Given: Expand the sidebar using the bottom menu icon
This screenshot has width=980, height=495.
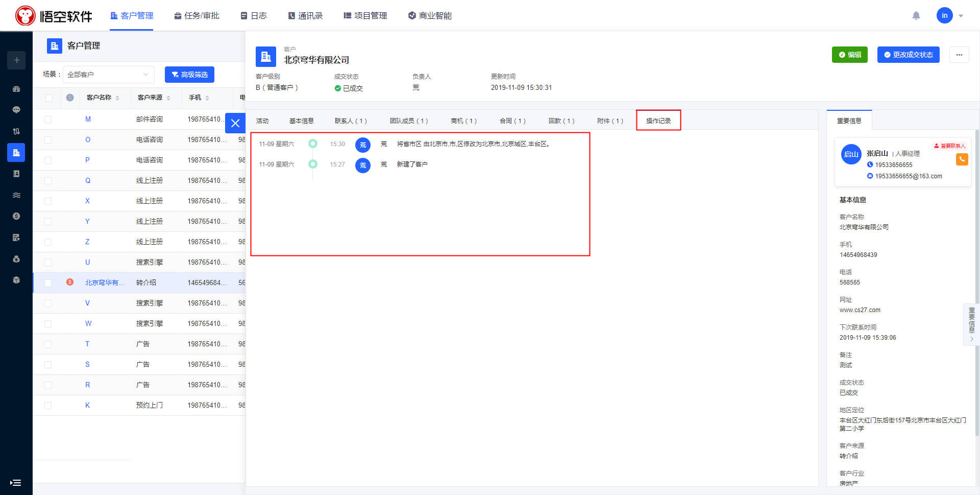Looking at the screenshot, I should [x=16, y=483].
